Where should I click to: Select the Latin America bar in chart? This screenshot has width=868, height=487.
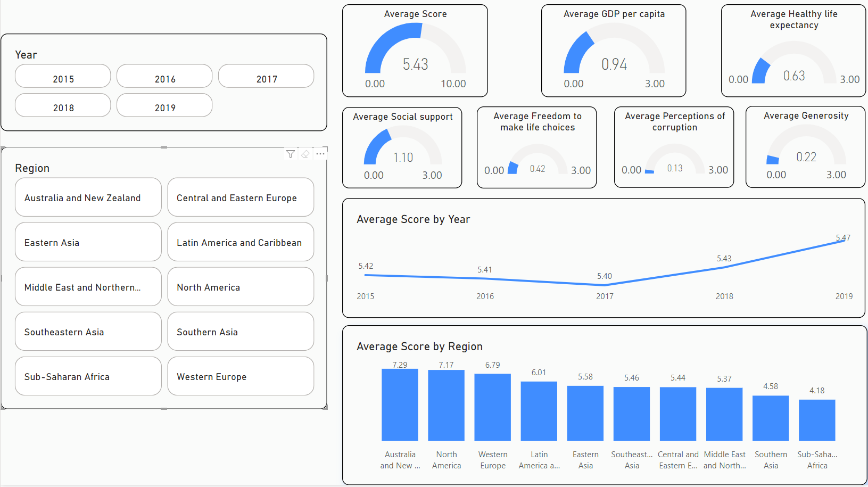[x=539, y=411]
